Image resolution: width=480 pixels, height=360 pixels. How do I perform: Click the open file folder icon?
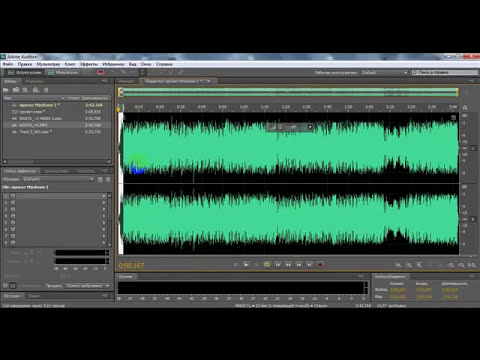pyautogui.click(x=6, y=90)
